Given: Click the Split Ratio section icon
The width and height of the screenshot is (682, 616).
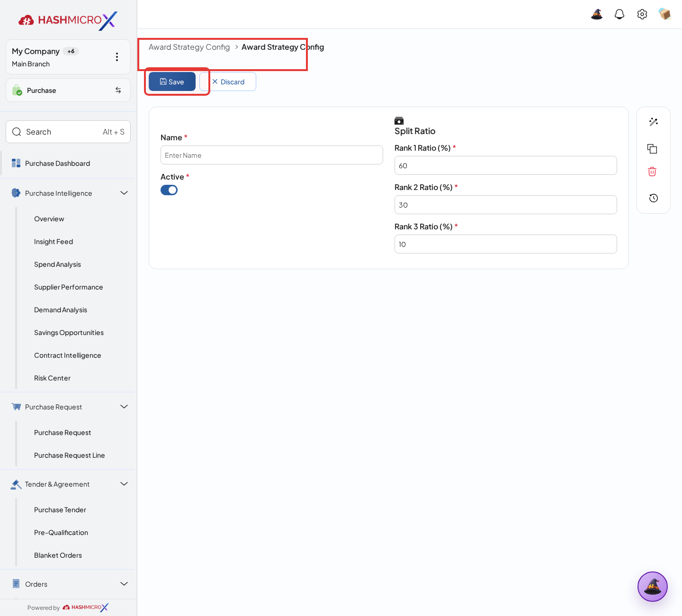Looking at the screenshot, I should [399, 121].
